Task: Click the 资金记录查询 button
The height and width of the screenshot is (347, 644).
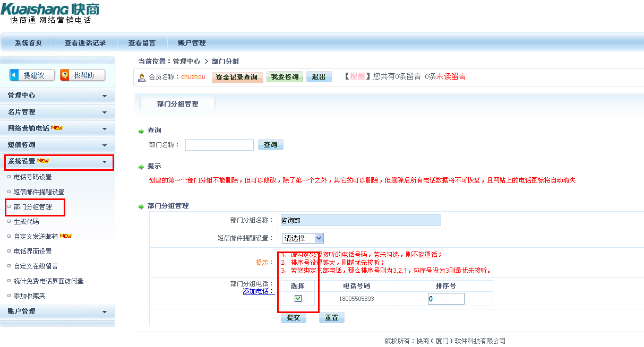Action: pos(237,77)
